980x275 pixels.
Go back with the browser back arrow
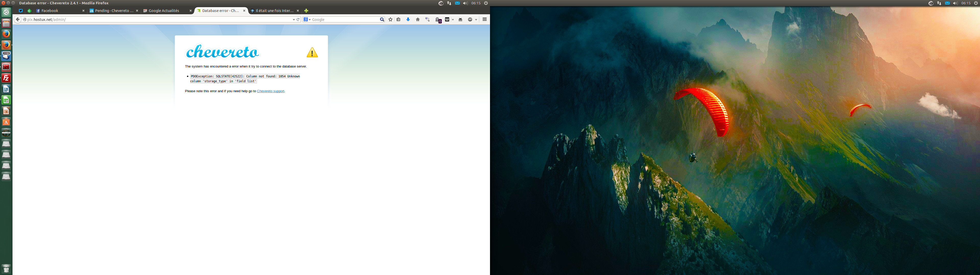click(x=18, y=19)
